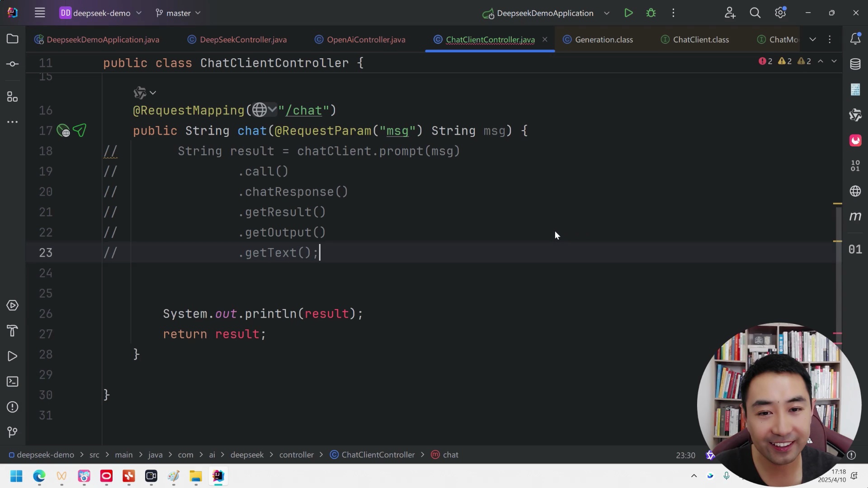
Task: Go to next highlighted error arrow
Action: [834, 61]
